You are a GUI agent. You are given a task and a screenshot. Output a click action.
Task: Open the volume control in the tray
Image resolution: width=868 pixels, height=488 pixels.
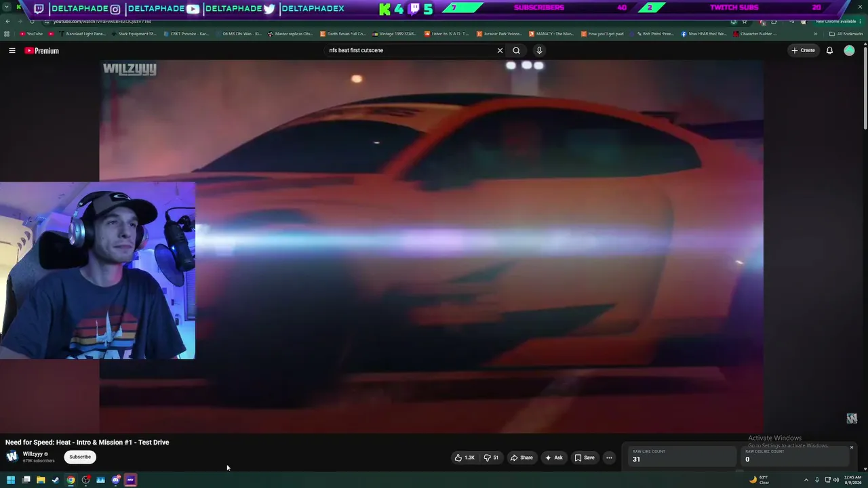click(x=836, y=480)
